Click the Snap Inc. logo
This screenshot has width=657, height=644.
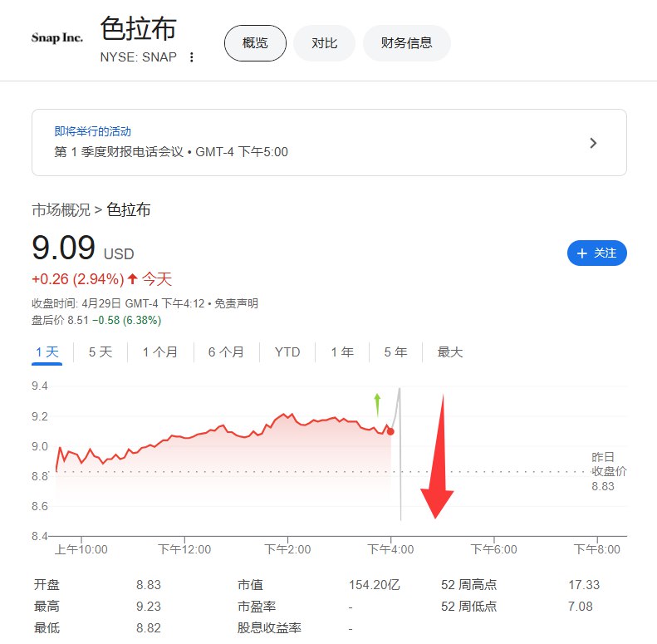[57, 37]
